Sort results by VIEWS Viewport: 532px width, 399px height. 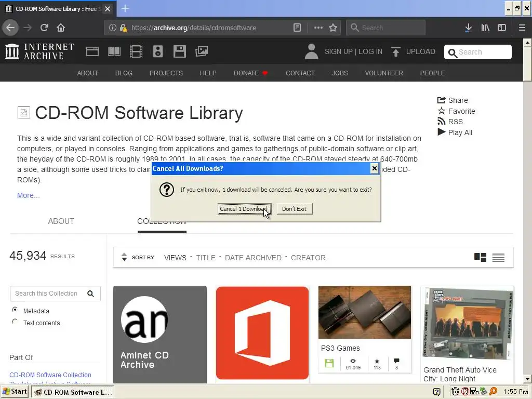175,258
